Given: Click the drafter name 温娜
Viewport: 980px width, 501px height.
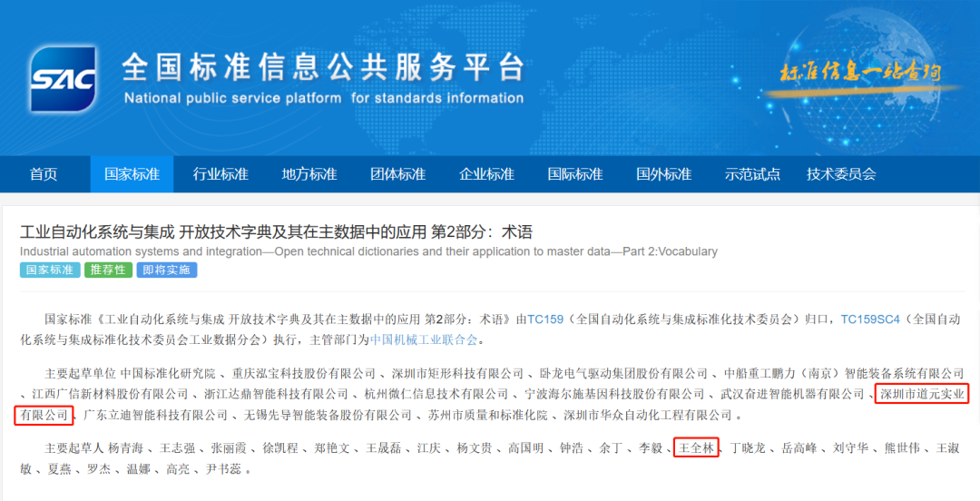Looking at the screenshot, I should (x=139, y=469).
